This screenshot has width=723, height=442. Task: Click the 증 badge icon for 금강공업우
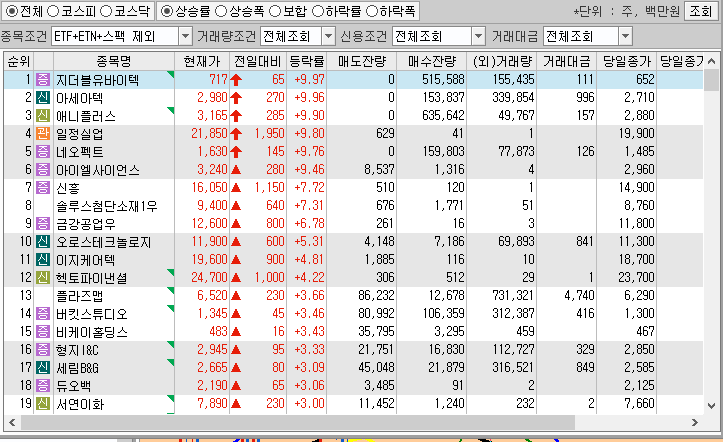click(43, 223)
